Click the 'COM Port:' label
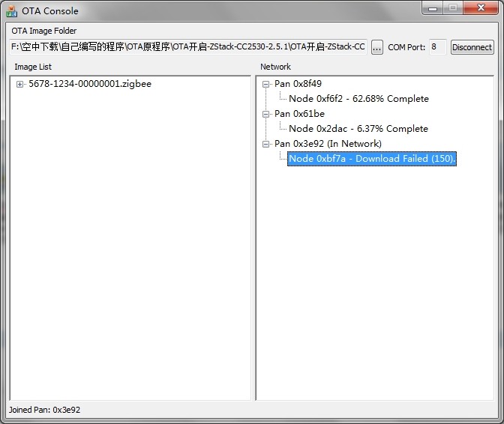 click(406, 47)
